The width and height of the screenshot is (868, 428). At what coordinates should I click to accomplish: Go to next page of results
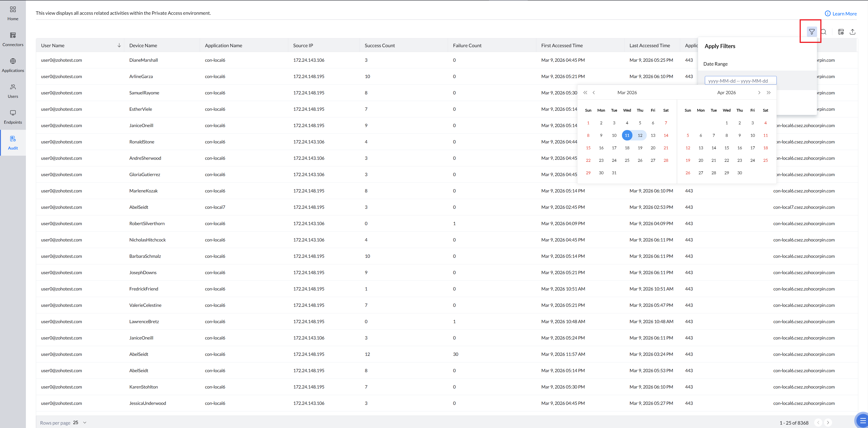(828, 423)
